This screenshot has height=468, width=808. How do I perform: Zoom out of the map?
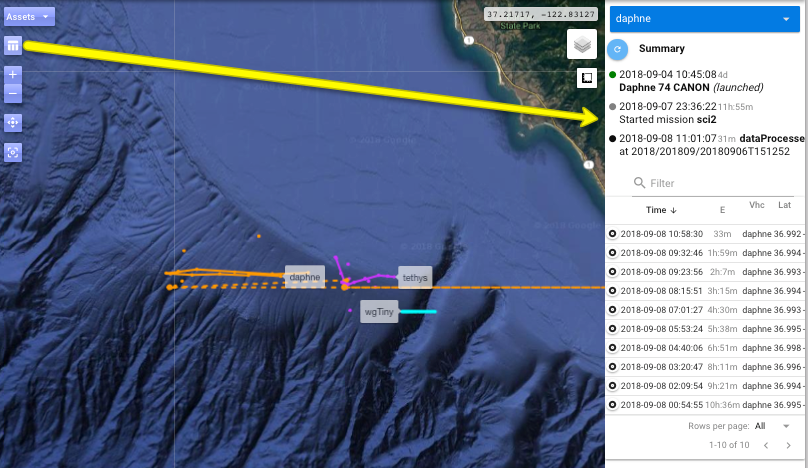(13, 93)
